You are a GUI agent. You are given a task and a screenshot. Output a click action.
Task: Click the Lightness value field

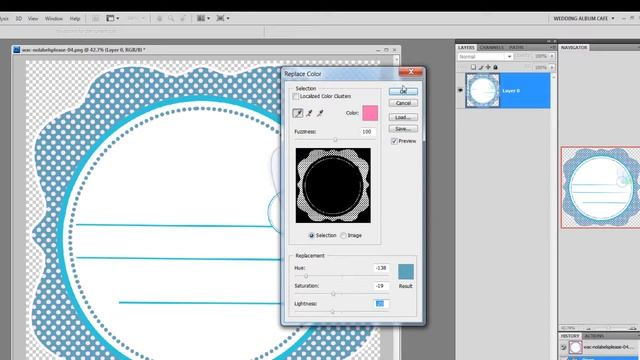[381, 304]
